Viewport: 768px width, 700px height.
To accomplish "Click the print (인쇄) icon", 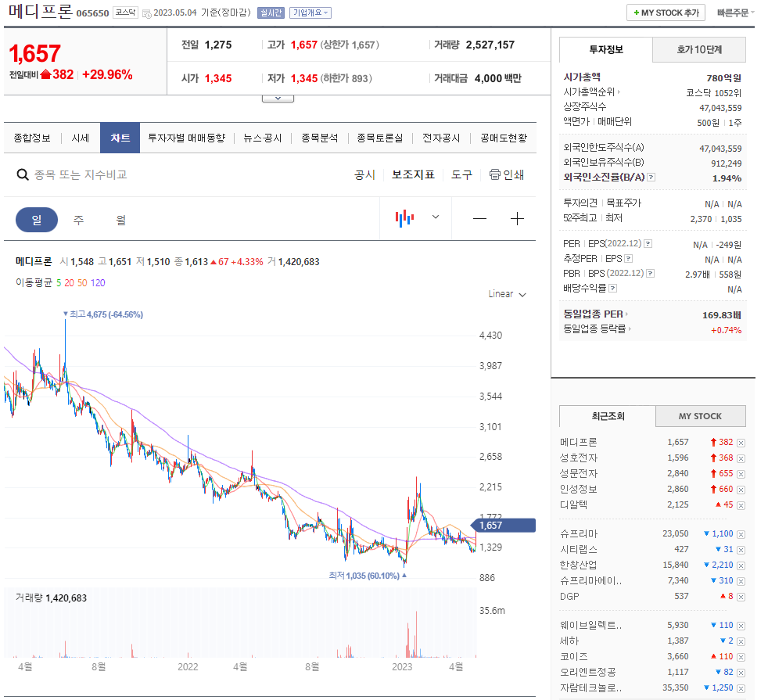I will 495,174.
